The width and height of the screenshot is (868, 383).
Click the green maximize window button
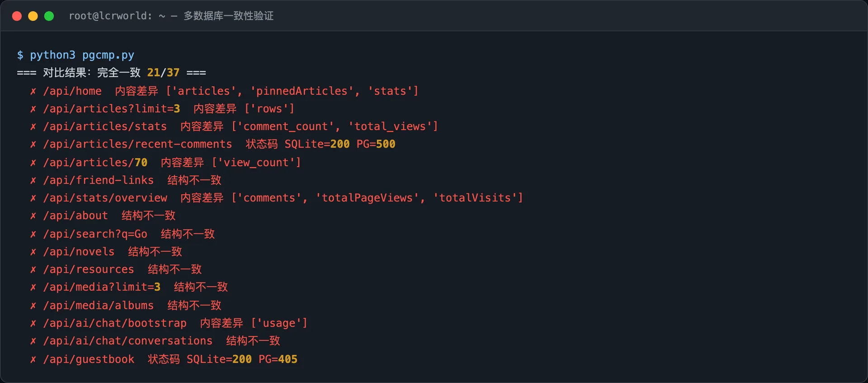[49, 16]
